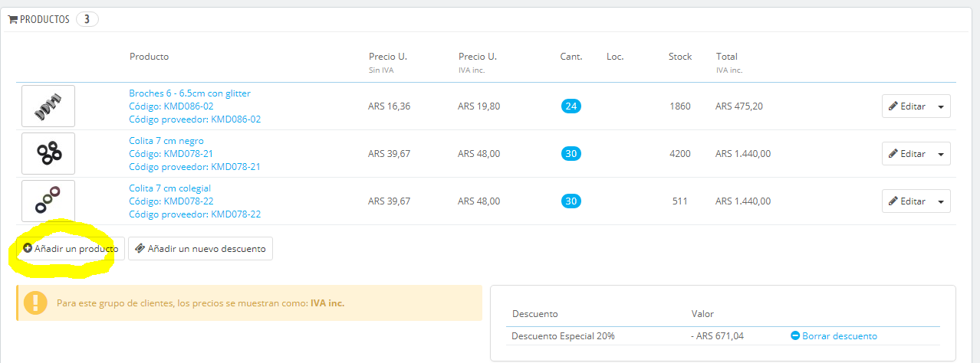Open Colita 7 cm colegial thumbnail
Screen dimensions: 980x363
48,201
